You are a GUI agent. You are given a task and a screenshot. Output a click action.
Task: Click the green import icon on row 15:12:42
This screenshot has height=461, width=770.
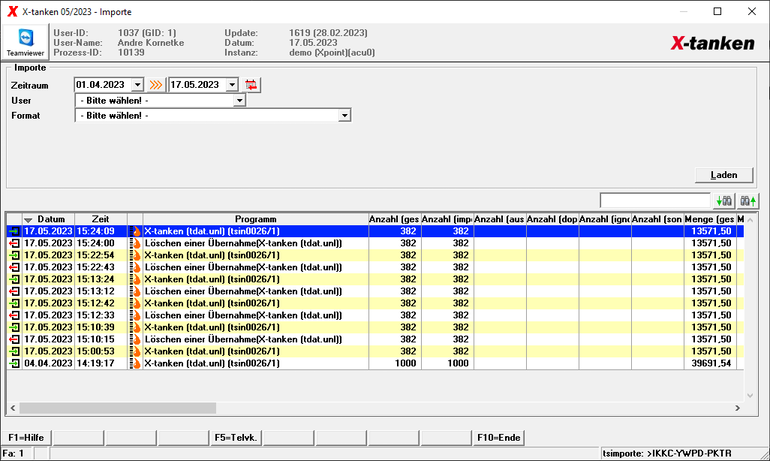click(x=14, y=303)
